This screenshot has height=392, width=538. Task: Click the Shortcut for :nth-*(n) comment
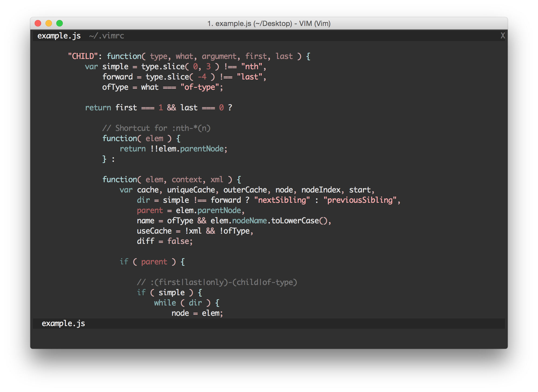pos(156,128)
